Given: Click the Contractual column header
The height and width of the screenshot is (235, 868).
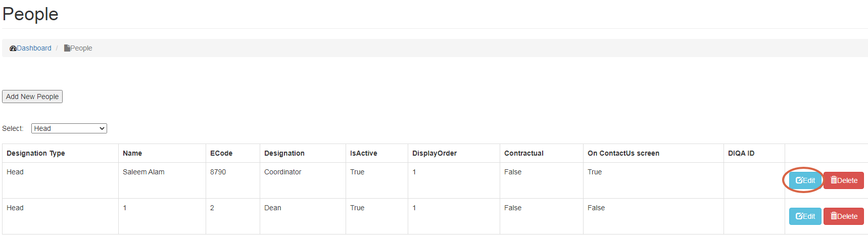Looking at the screenshot, I should coord(524,153).
